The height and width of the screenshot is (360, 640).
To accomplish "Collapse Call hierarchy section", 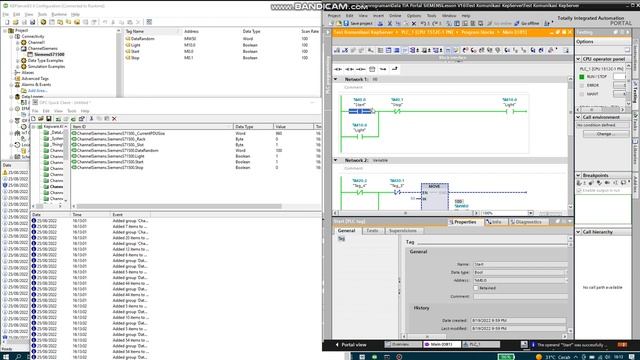I will [578, 232].
